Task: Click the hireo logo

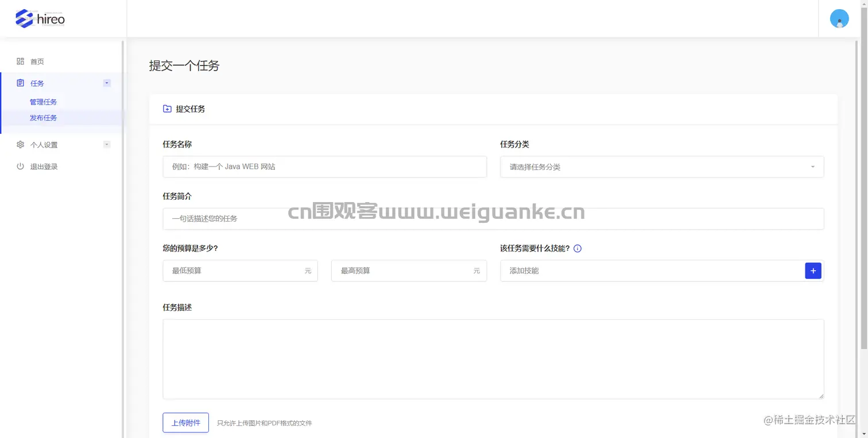Action: pyautogui.click(x=40, y=18)
